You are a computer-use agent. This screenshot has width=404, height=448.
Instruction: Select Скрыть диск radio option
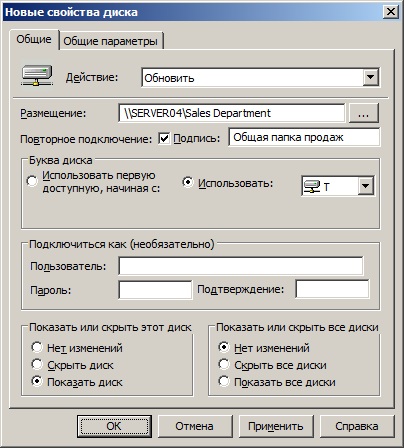37,364
